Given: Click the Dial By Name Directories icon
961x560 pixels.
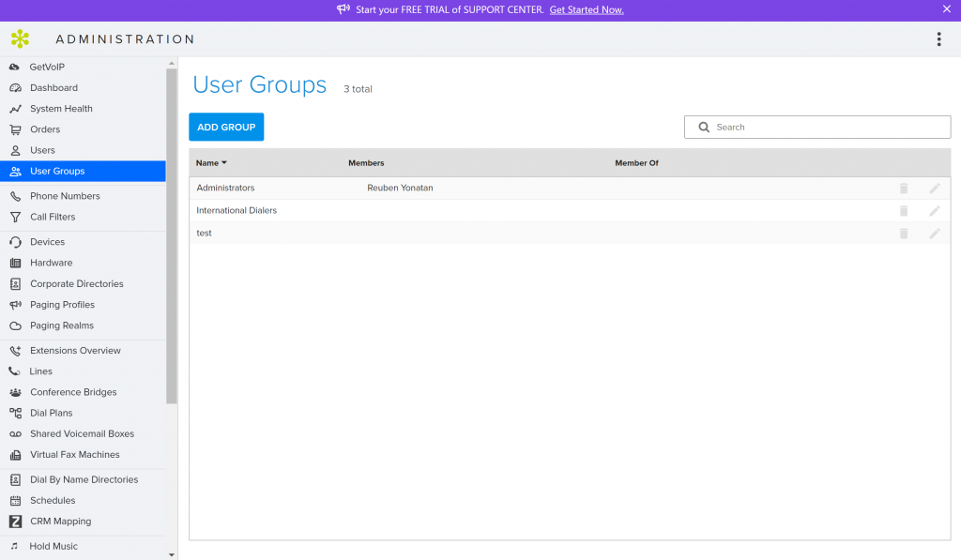Looking at the screenshot, I should [15, 479].
